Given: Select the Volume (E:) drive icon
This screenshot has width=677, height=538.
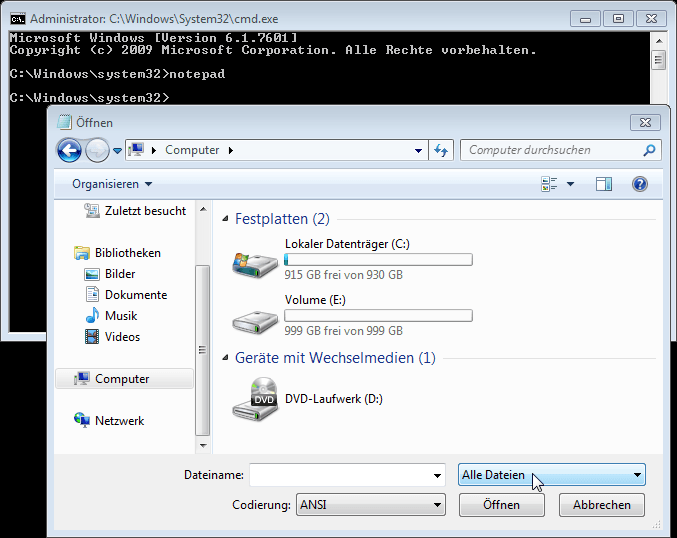Looking at the screenshot, I should click(x=255, y=321).
